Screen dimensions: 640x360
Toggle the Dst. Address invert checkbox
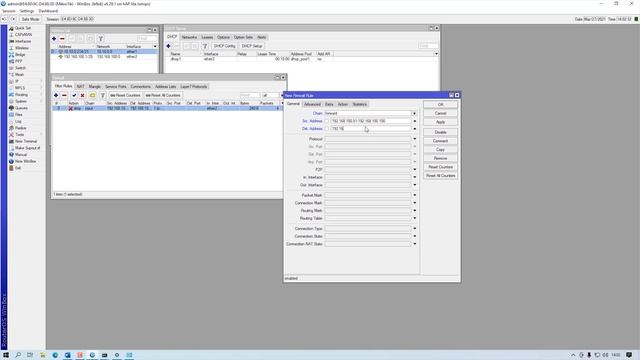point(327,129)
